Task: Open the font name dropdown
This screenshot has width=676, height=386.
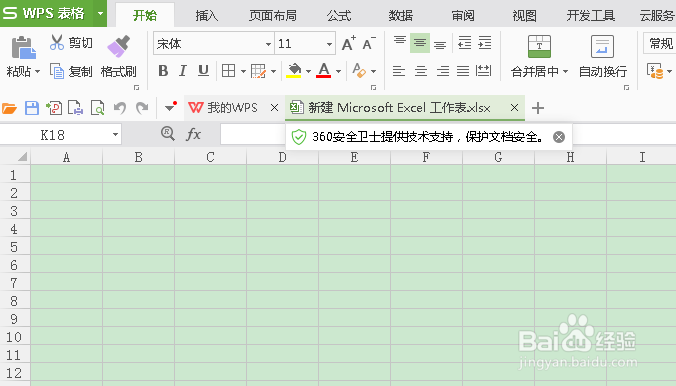Action: (268, 44)
